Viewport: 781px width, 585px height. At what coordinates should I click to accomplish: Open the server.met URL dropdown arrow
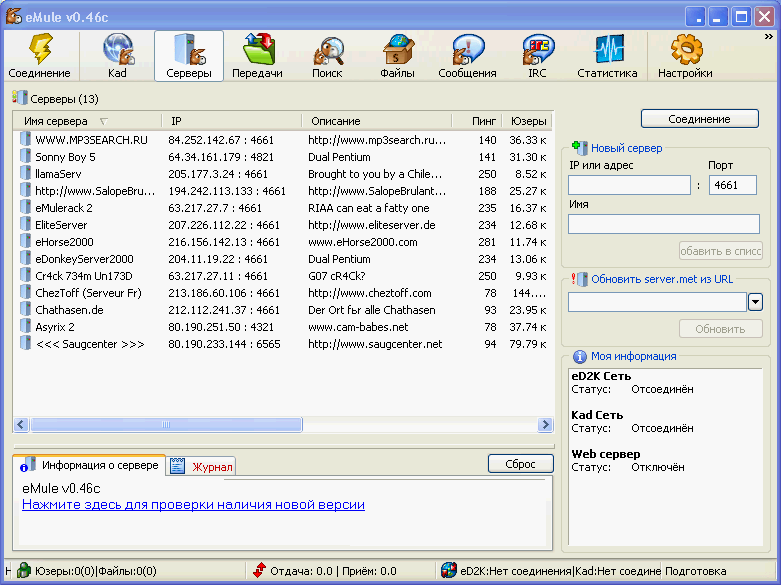756,302
